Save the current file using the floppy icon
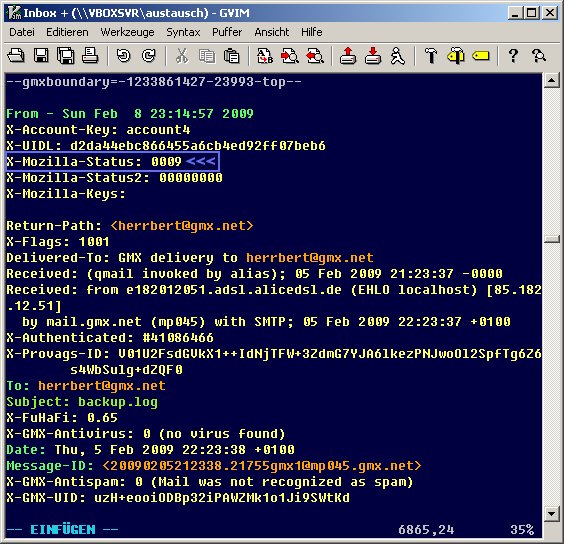The height and width of the screenshot is (544, 564). [41, 56]
